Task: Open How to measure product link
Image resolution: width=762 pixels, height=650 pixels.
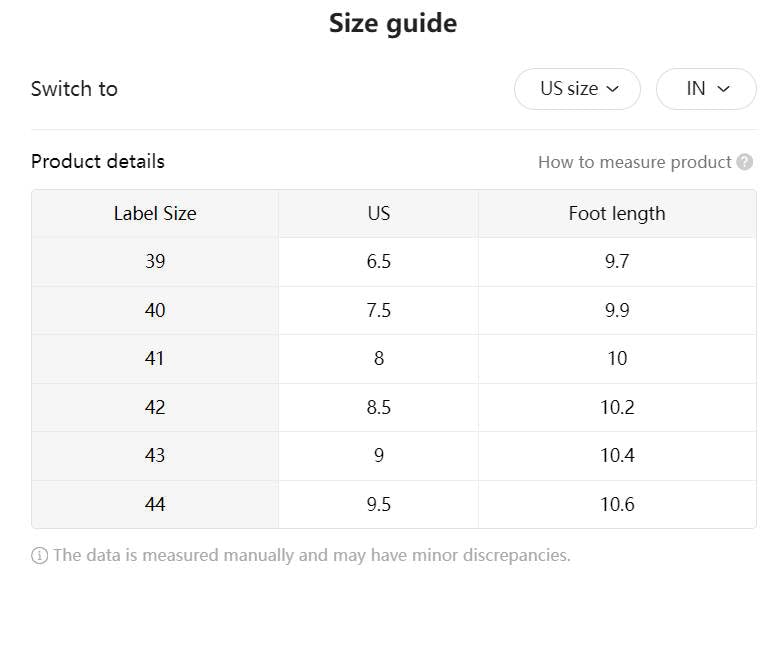Action: point(634,162)
